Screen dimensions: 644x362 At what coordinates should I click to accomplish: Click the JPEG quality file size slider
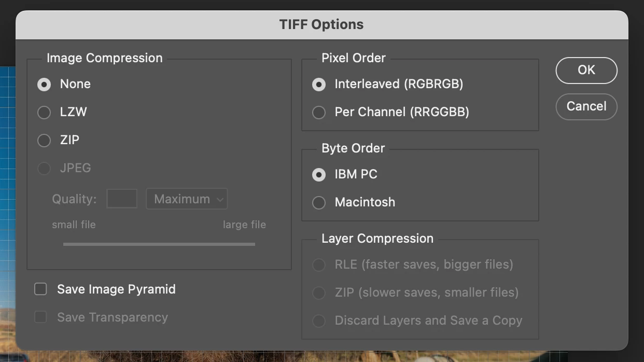pyautogui.click(x=159, y=244)
